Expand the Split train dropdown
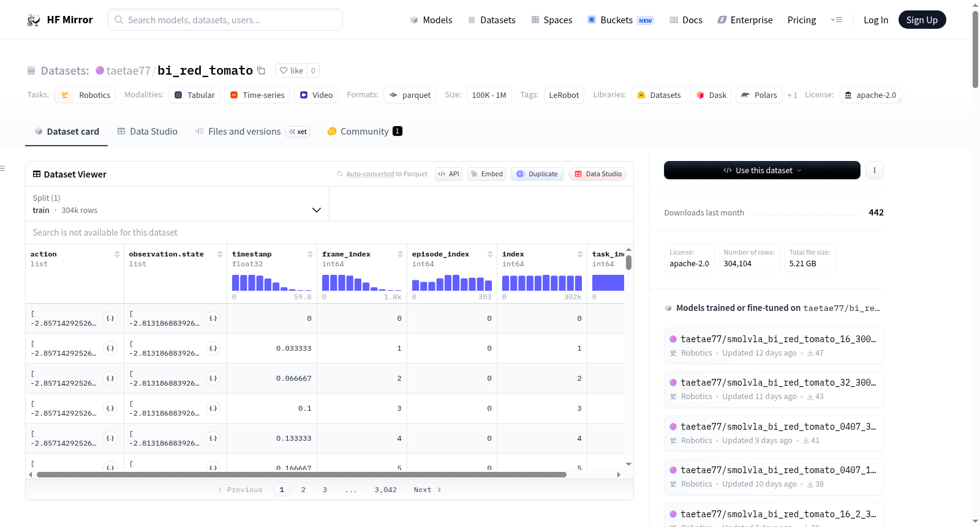 click(x=177, y=204)
